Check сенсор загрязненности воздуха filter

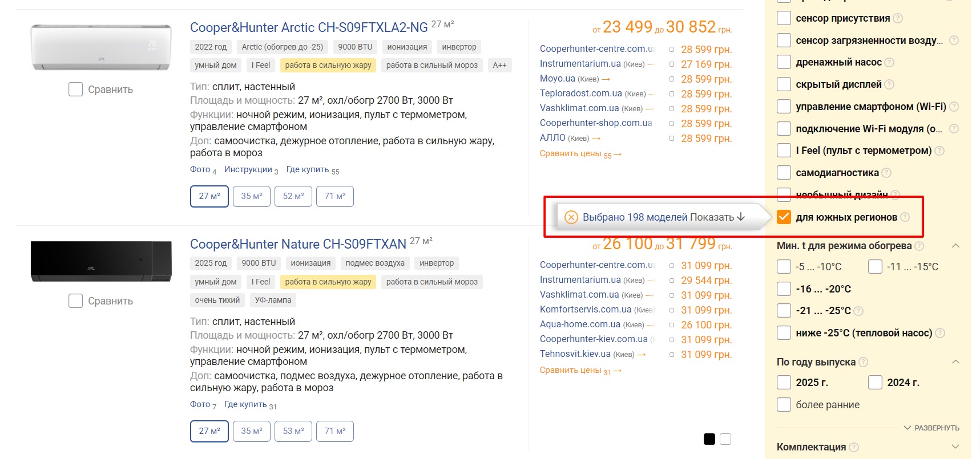pyautogui.click(x=784, y=40)
